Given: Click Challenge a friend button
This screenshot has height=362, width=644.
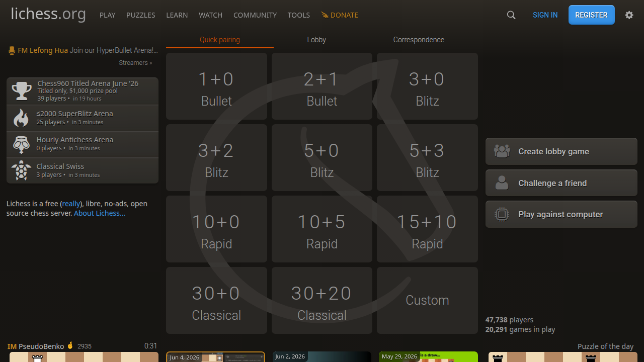Looking at the screenshot, I should (x=561, y=183).
